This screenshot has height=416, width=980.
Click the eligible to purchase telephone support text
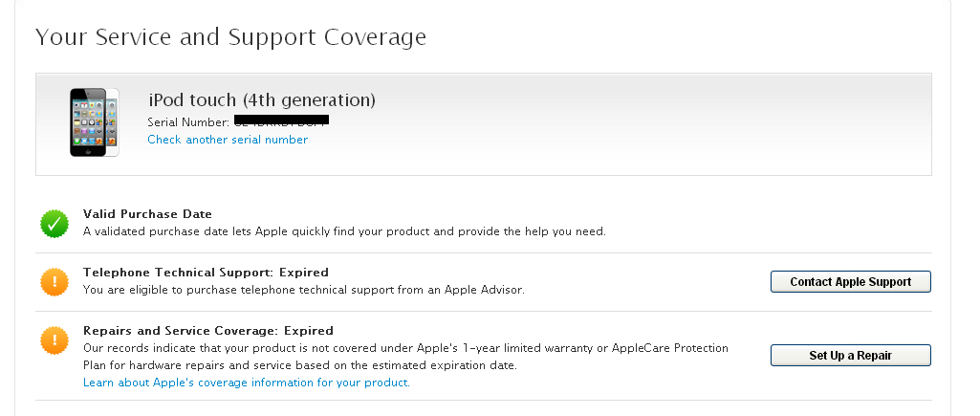(304, 289)
